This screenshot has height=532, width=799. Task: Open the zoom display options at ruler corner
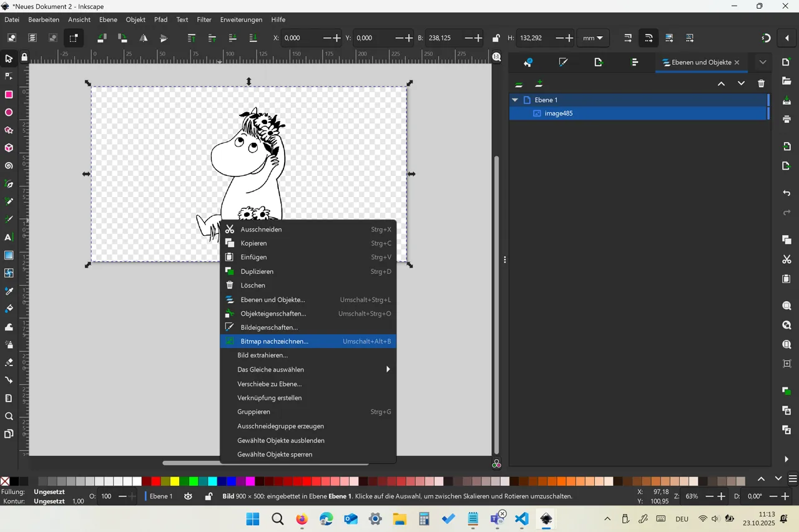coord(496,57)
